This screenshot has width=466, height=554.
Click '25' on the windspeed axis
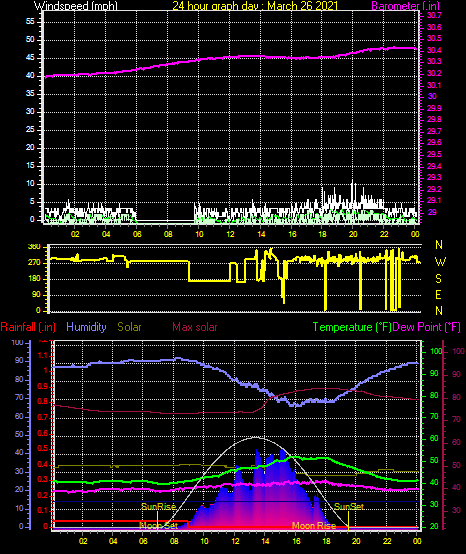pos(30,130)
